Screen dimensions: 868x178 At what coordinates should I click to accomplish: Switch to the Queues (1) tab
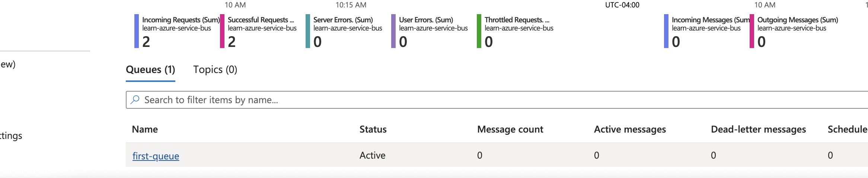(x=150, y=70)
